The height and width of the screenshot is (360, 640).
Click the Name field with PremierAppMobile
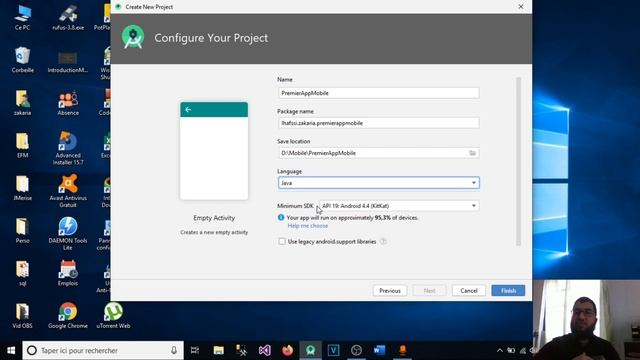point(378,93)
